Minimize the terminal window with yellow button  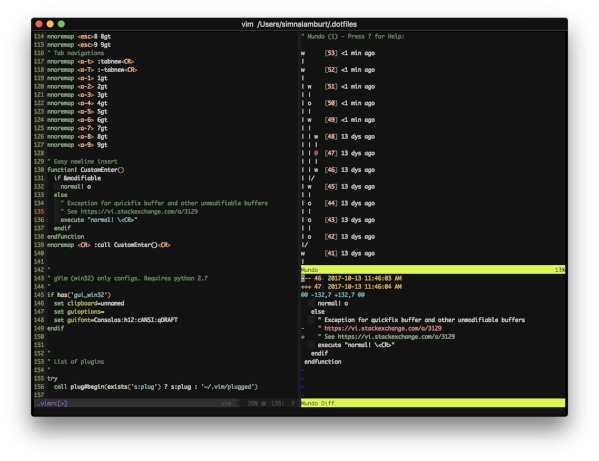(x=50, y=24)
